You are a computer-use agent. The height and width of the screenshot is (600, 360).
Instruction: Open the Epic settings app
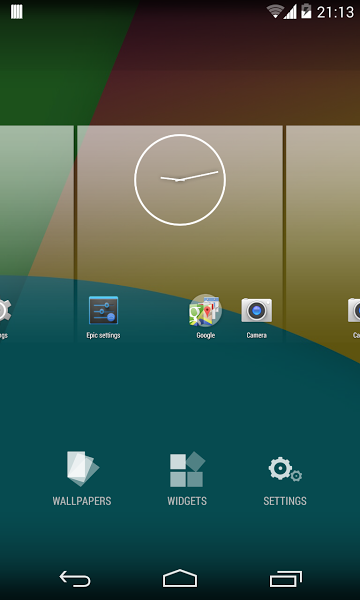tap(103, 317)
